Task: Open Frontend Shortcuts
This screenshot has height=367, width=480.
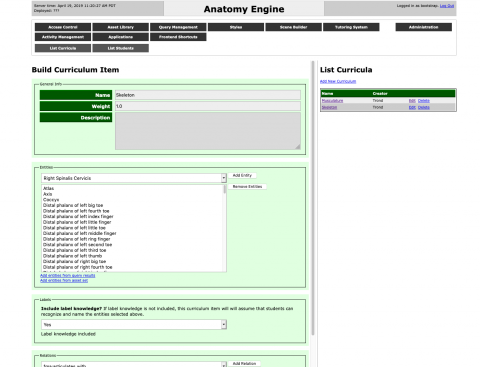Action: tap(178, 37)
